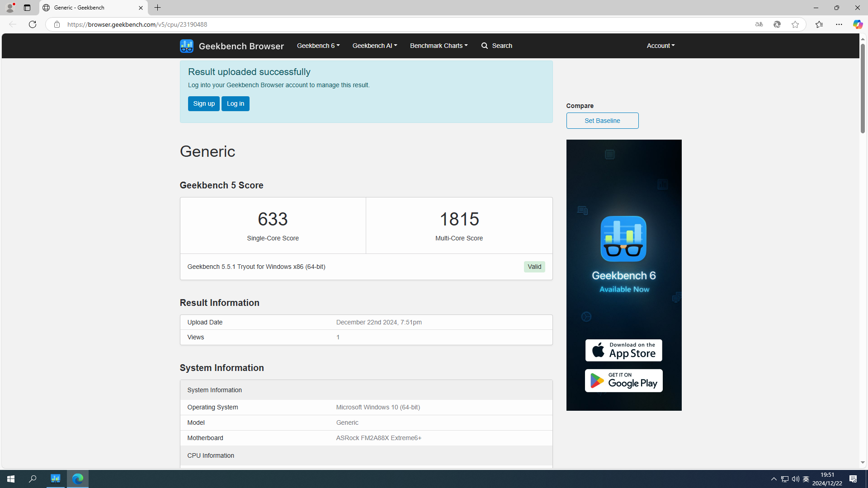Click the browser Refresh icon

[33, 24]
